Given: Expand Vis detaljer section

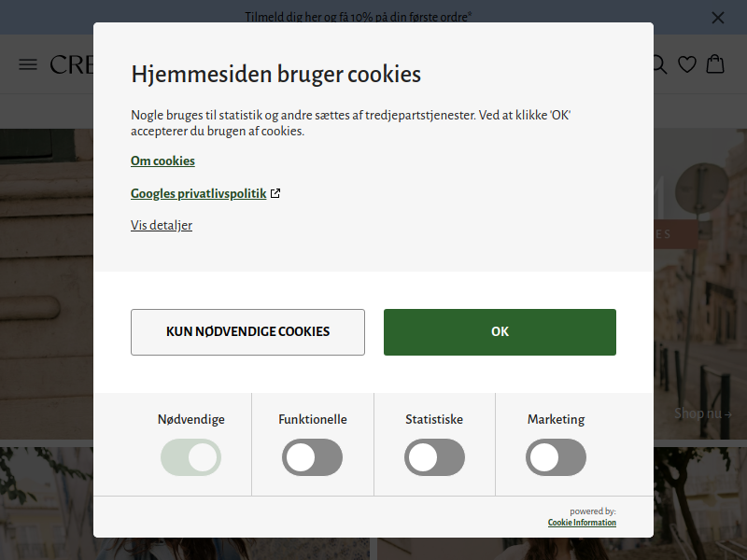Looking at the screenshot, I should click(162, 225).
